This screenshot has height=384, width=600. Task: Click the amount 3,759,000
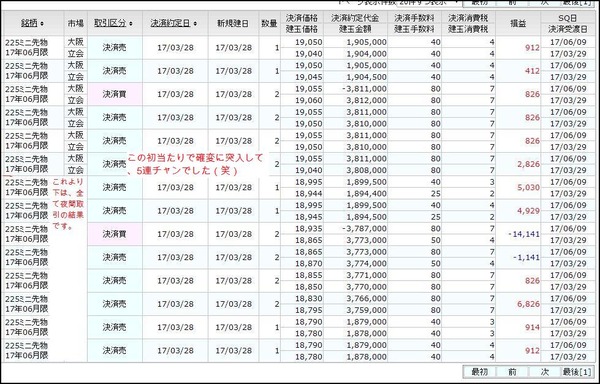coord(367,310)
